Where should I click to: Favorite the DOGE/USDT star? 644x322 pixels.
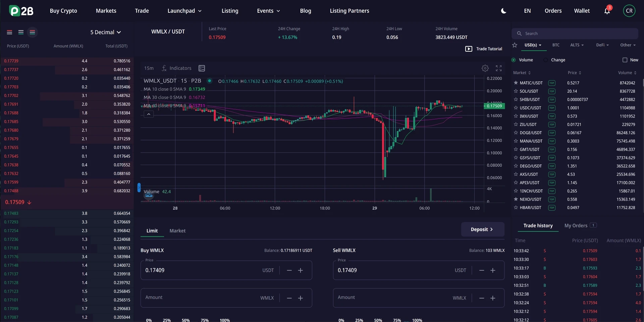516,133
